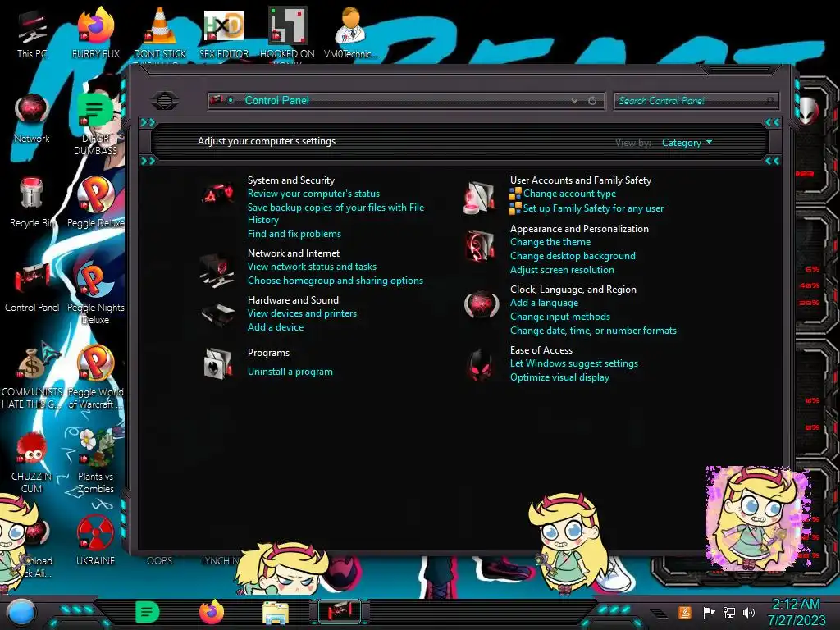Open Set up Family Safety for any user

pyautogui.click(x=593, y=208)
